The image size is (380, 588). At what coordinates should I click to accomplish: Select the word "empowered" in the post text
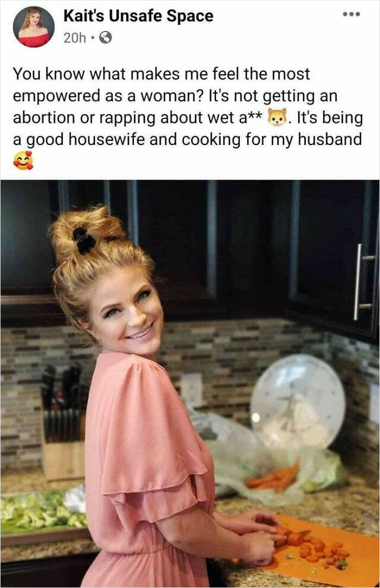tap(56, 96)
